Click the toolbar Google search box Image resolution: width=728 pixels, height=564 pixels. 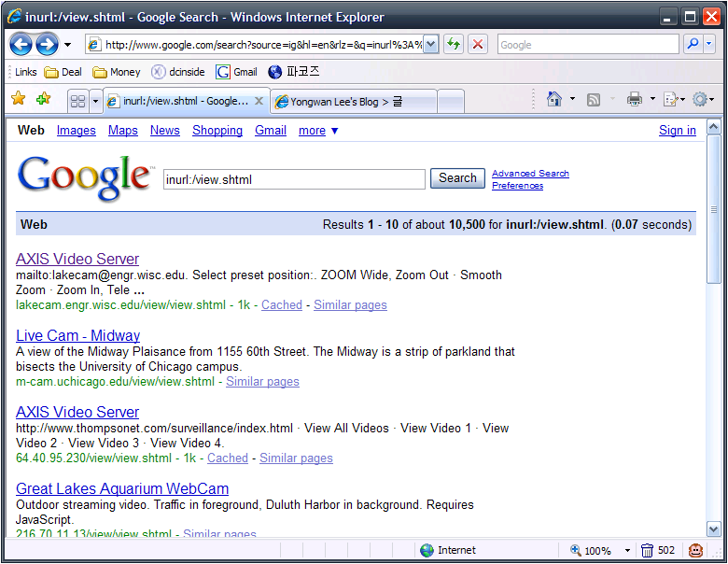(x=588, y=45)
